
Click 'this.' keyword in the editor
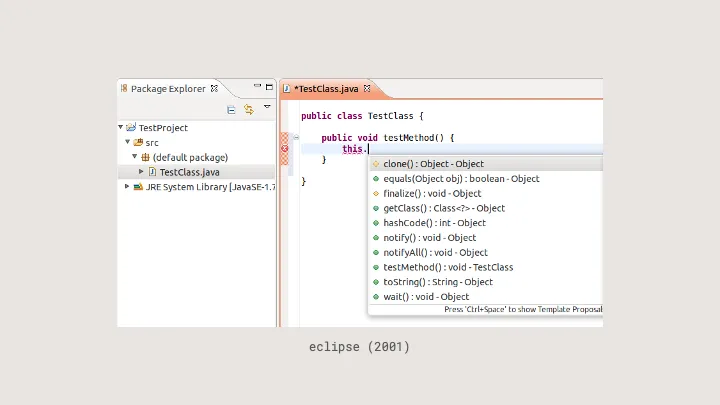tap(354, 149)
